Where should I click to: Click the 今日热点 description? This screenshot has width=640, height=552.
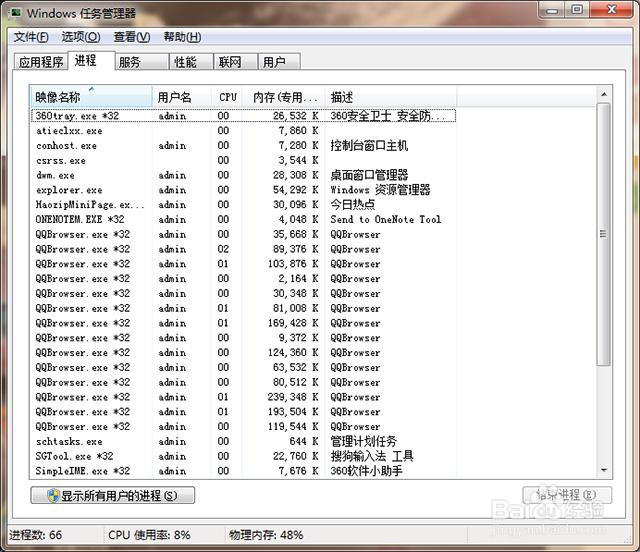(x=353, y=205)
